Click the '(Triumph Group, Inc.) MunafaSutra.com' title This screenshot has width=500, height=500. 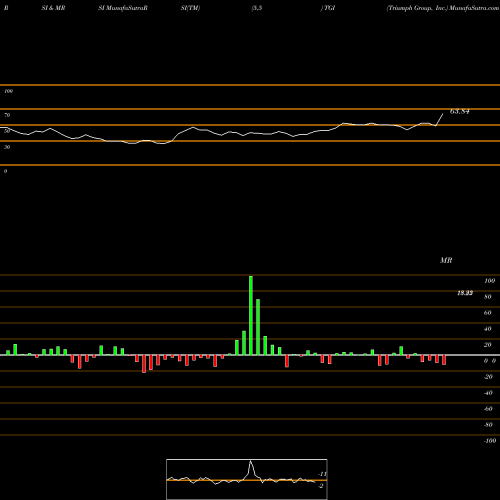pyautogui.click(x=443, y=8)
